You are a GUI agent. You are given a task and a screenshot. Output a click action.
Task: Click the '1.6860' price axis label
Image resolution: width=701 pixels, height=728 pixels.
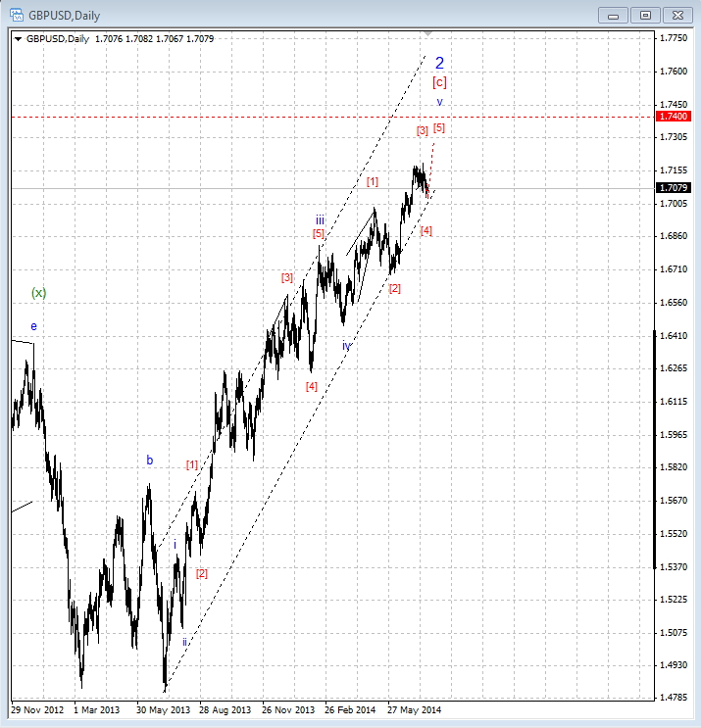674,236
